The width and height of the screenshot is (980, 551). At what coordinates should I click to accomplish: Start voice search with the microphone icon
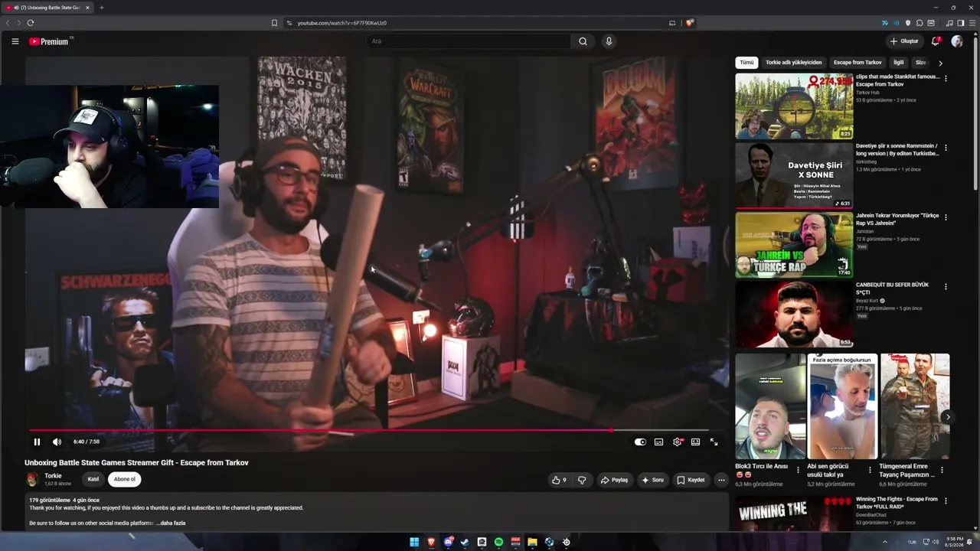coord(609,41)
